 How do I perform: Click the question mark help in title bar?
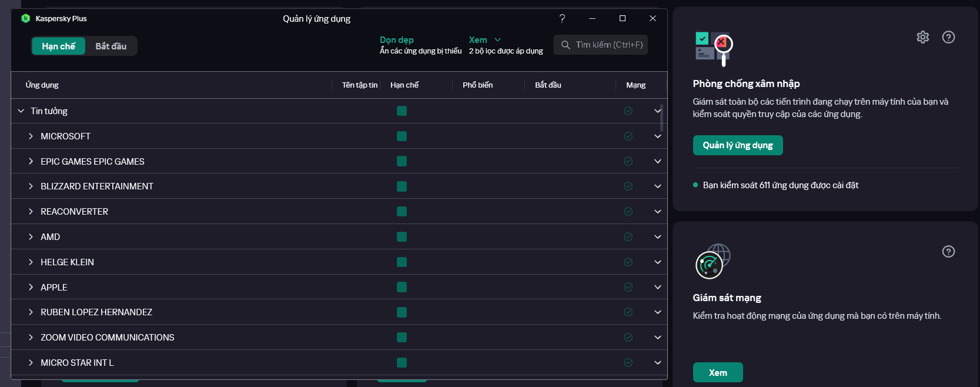pos(562,18)
